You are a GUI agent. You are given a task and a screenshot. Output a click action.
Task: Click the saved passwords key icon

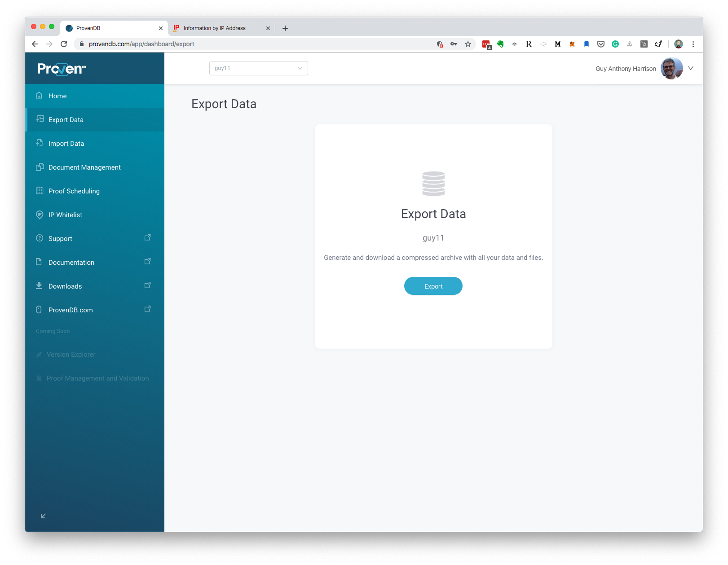coord(454,44)
